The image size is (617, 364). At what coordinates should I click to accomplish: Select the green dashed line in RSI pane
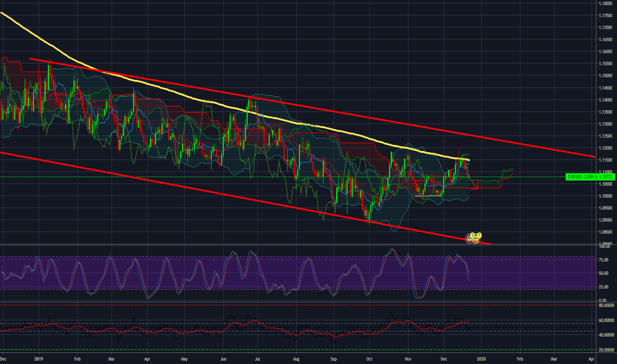click(x=298, y=349)
